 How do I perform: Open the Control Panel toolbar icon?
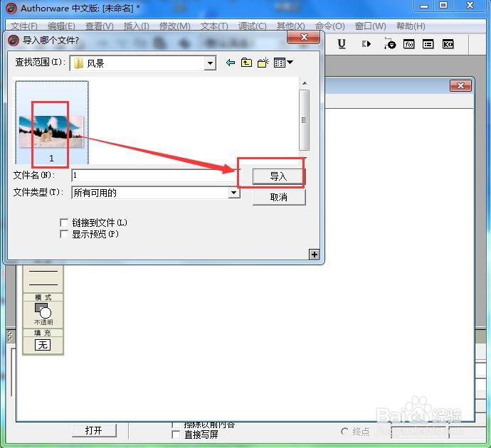390,43
